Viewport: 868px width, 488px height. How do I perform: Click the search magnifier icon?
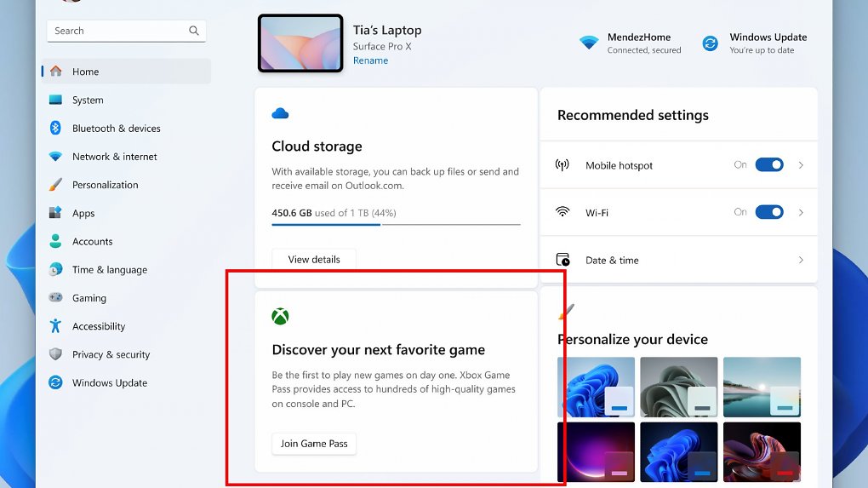[194, 31]
